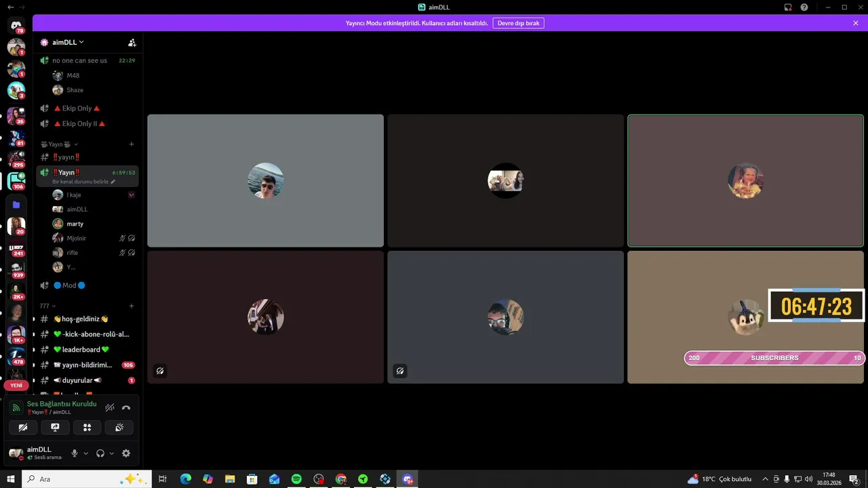868x488 pixels.
Task: Open File Explorer from the taskbar
Action: click(x=230, y=479)
